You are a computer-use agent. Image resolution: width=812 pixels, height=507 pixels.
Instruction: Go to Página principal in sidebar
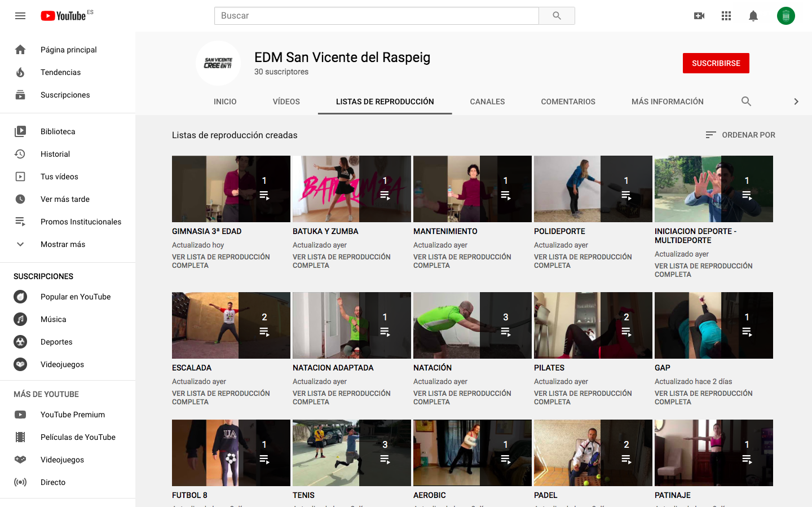(x=68, y=50)
